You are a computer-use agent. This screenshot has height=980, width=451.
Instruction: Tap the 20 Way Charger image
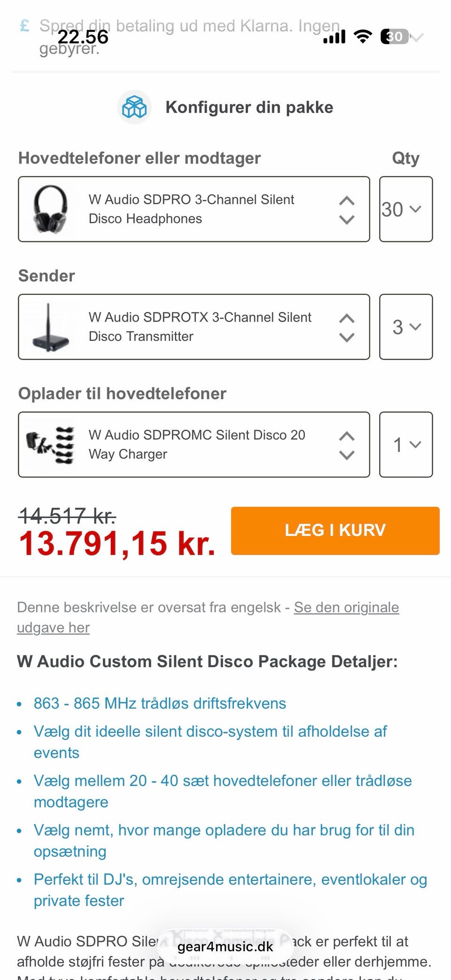[x=51, y=445]
